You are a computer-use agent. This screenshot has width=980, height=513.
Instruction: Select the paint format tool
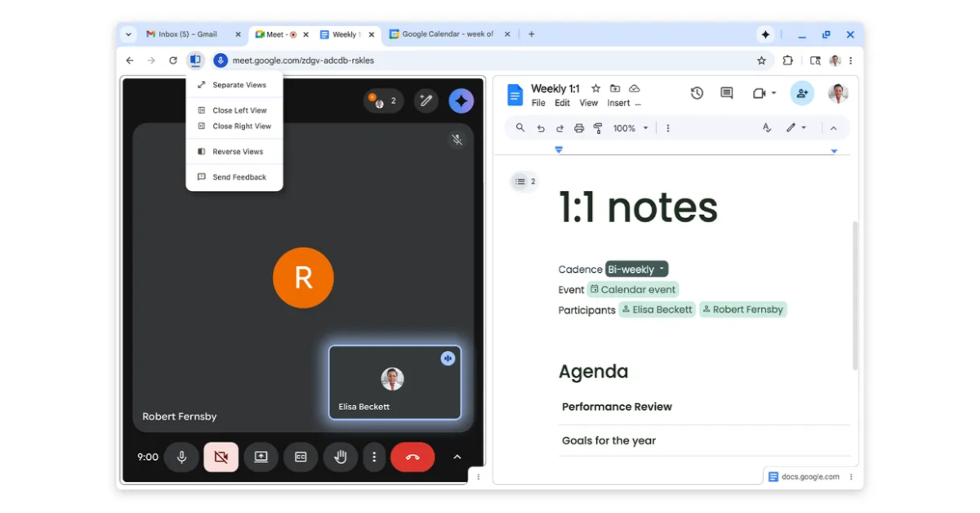click(x=598, y=127)
